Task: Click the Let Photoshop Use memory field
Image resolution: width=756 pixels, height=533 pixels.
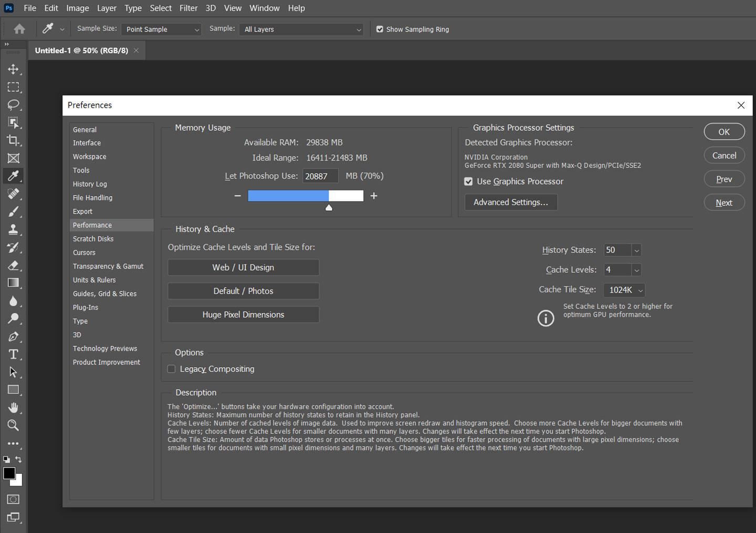Action: click(x=320, y=176)
